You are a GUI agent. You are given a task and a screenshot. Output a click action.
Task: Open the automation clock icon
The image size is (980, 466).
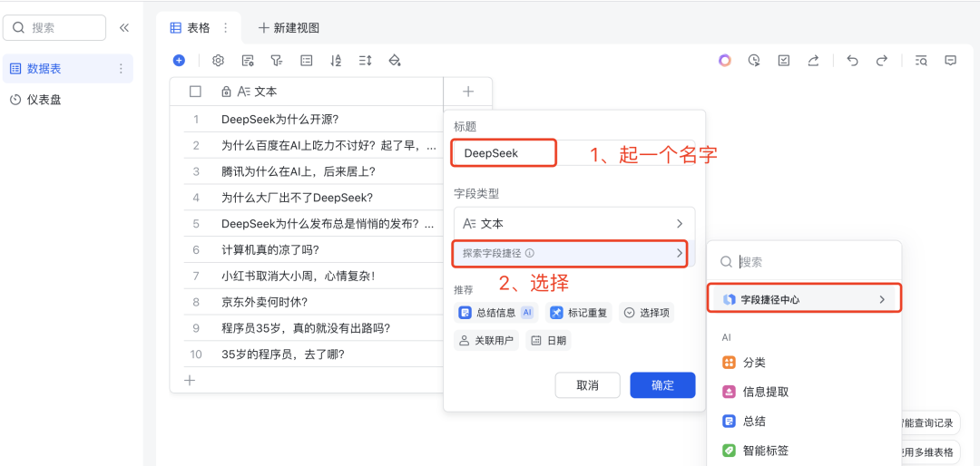pyautogui.click(x=754, y=61)
